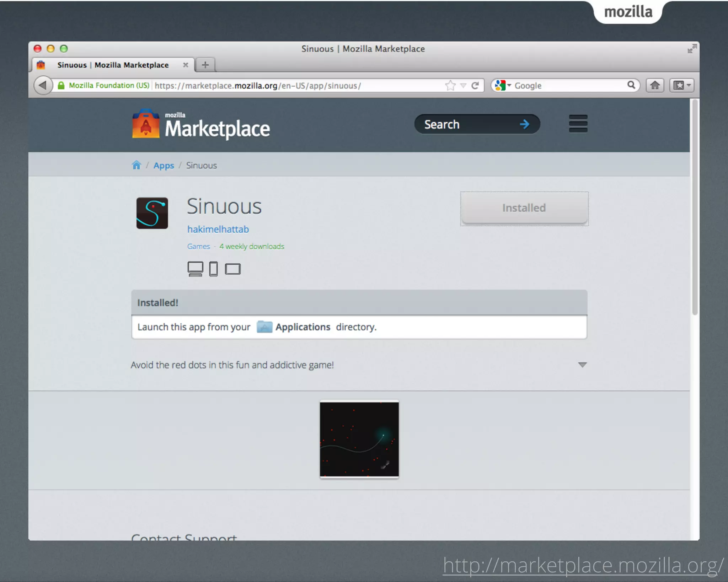Click the Sinuous app title heading

(224, 206)
